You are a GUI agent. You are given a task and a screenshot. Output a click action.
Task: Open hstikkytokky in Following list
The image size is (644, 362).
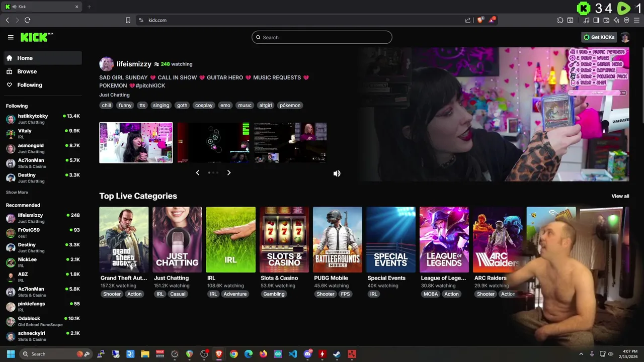click(43, 119)
